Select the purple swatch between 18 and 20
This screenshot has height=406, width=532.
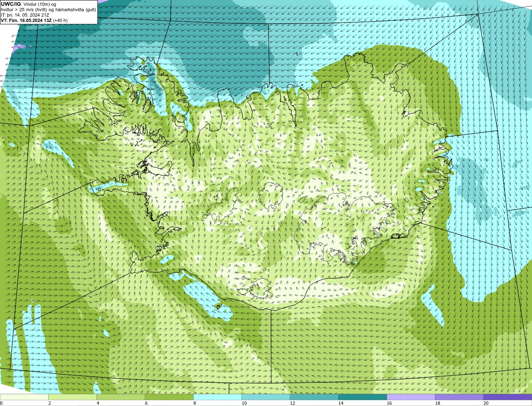pyautogui.click(x=459, y=397)
